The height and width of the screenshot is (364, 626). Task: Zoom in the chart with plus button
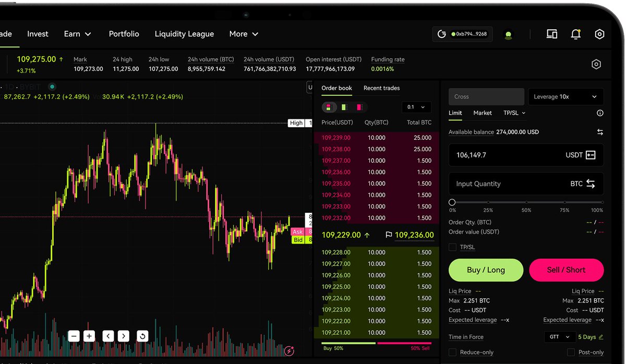click(x=89, y=336)
